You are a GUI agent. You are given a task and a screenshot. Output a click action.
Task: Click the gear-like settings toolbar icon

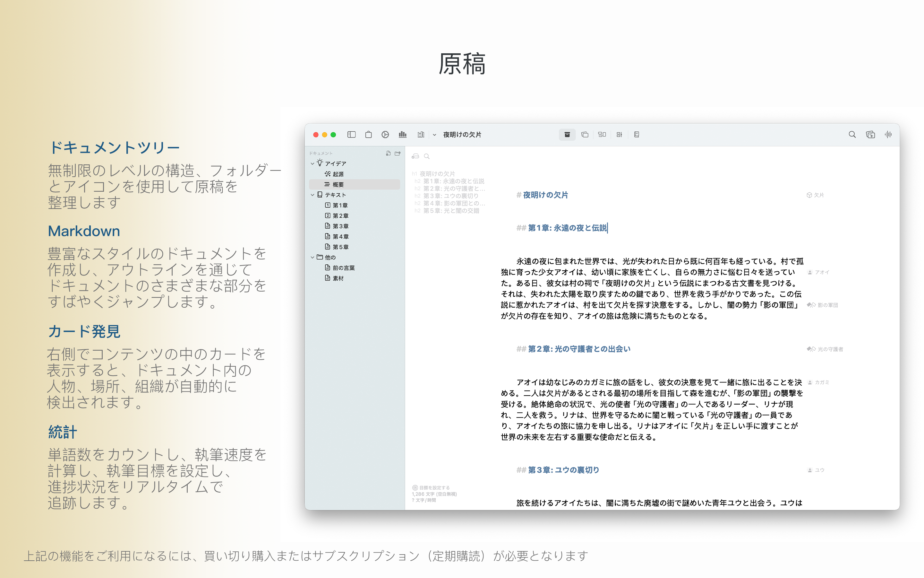[x=385, y=135]
